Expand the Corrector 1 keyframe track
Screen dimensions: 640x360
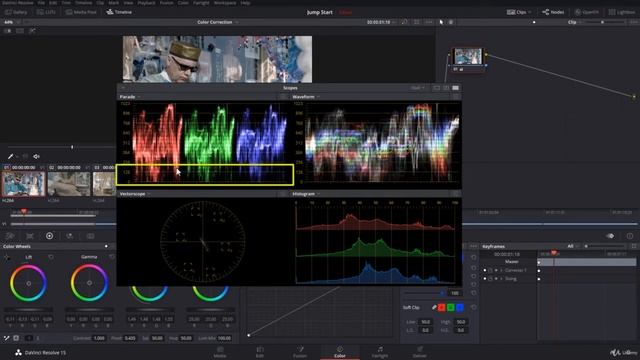pos(502,270)
